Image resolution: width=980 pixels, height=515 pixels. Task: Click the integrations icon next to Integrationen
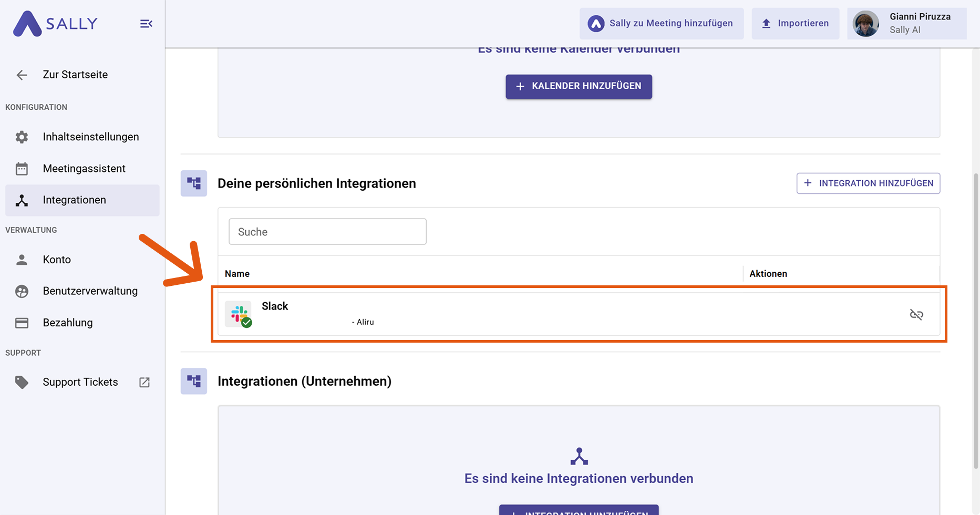pyautogui.click(x=22, y=200)
